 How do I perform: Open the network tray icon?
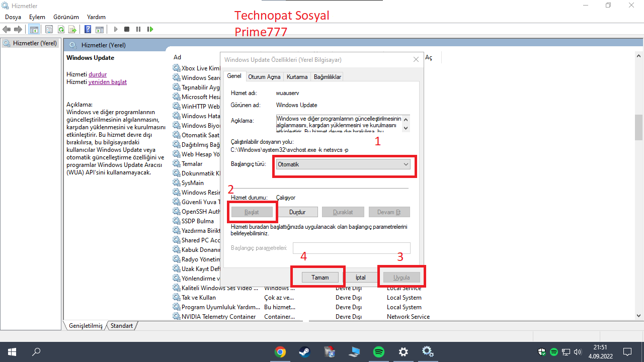(566, 352)
